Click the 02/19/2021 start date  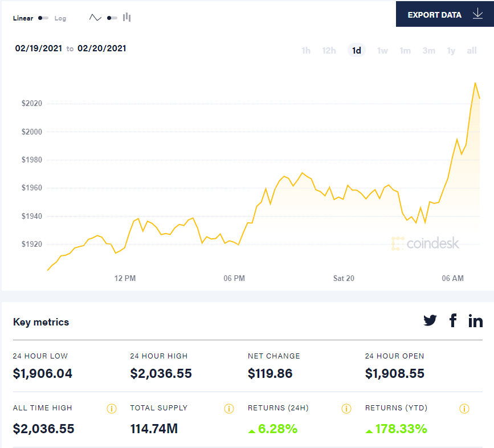pyautogui.click(x=38, y=48)
